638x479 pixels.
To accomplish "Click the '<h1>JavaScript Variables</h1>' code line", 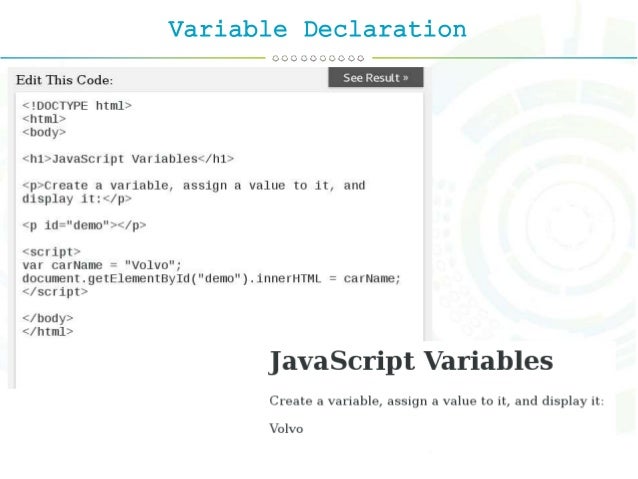I will [x=128, y=159].
